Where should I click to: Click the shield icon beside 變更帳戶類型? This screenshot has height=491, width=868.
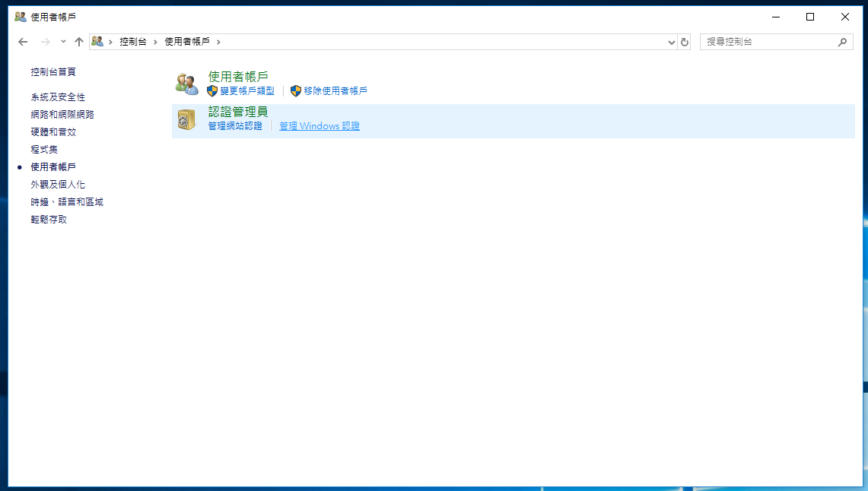pos(212,91)
